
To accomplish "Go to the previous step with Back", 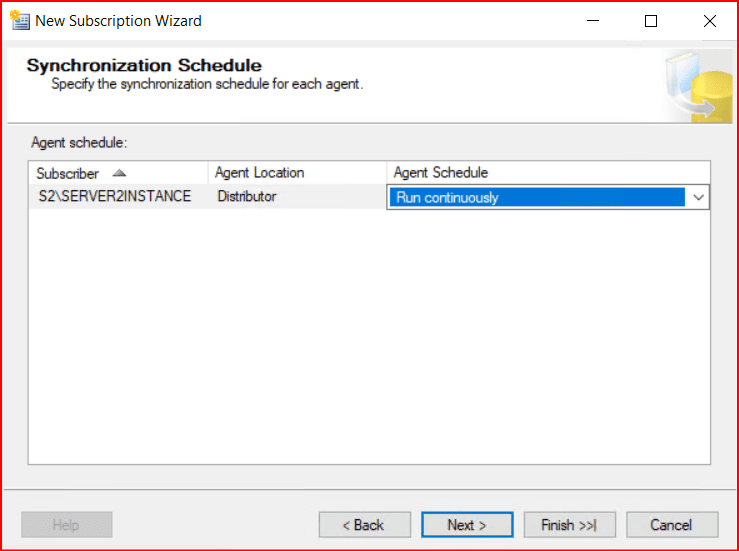I will [x=364, y=525].
